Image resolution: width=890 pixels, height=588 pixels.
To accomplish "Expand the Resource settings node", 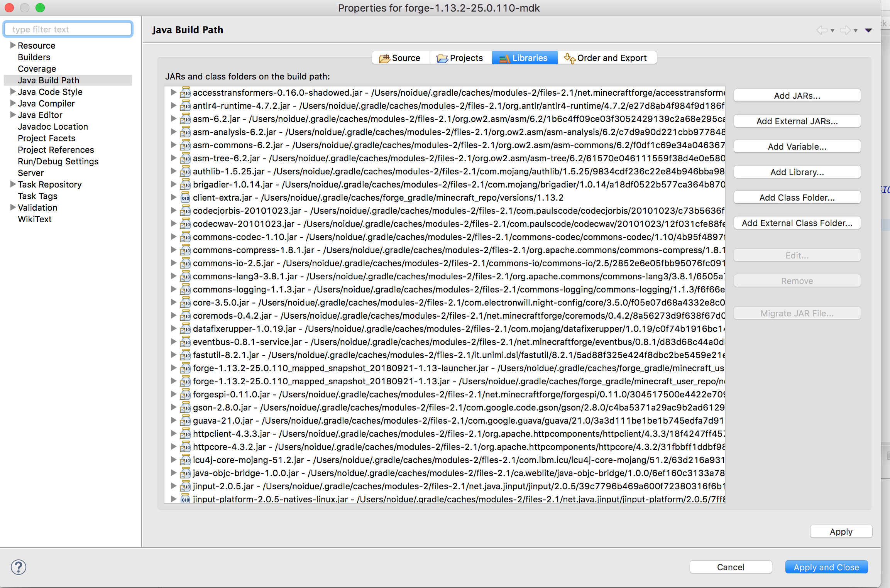I will [x=13, y=46].
